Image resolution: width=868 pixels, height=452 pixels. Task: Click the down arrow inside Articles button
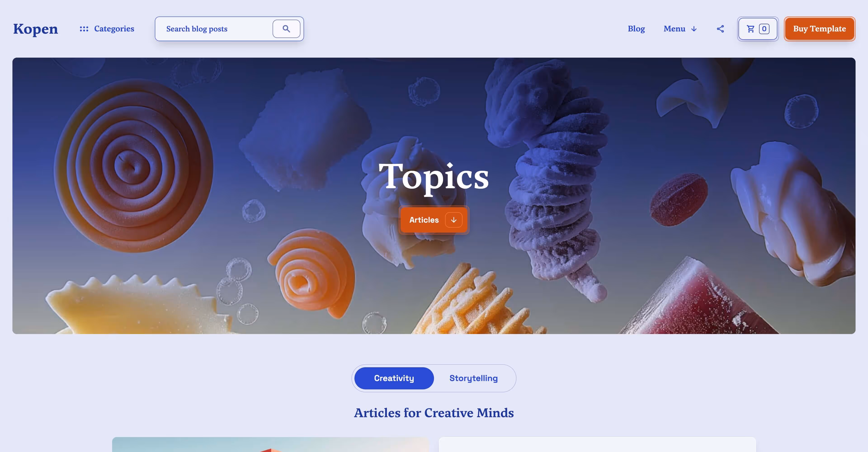coord(453,220)
